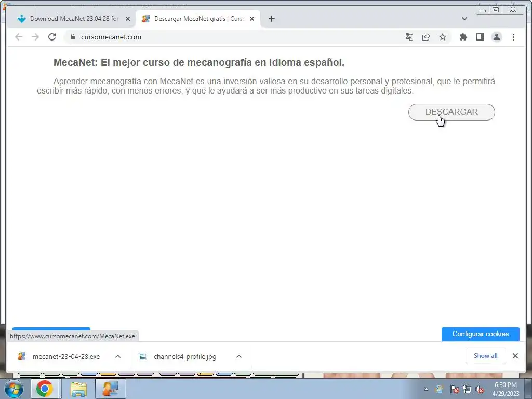Open the Chrome three-dot menu
532x399 pixels.
(513, 37)
